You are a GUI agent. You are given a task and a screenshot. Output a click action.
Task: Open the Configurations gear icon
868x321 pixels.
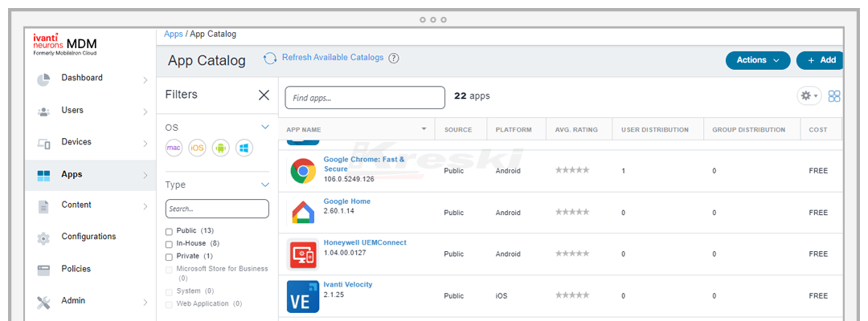[43, 238]
